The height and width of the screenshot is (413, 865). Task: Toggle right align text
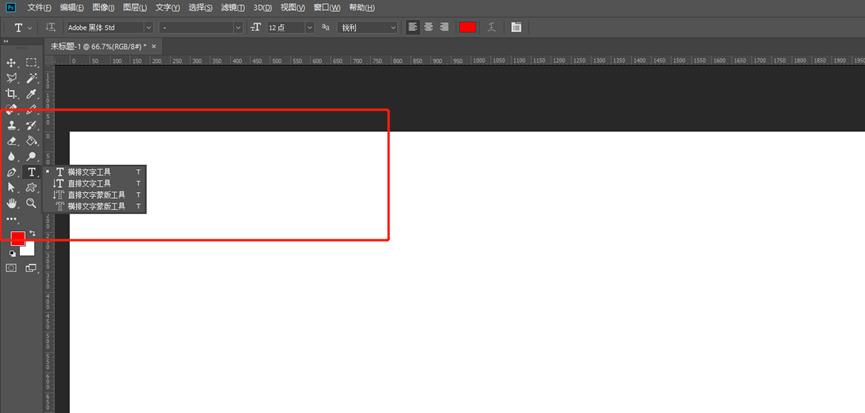(443, 27)
